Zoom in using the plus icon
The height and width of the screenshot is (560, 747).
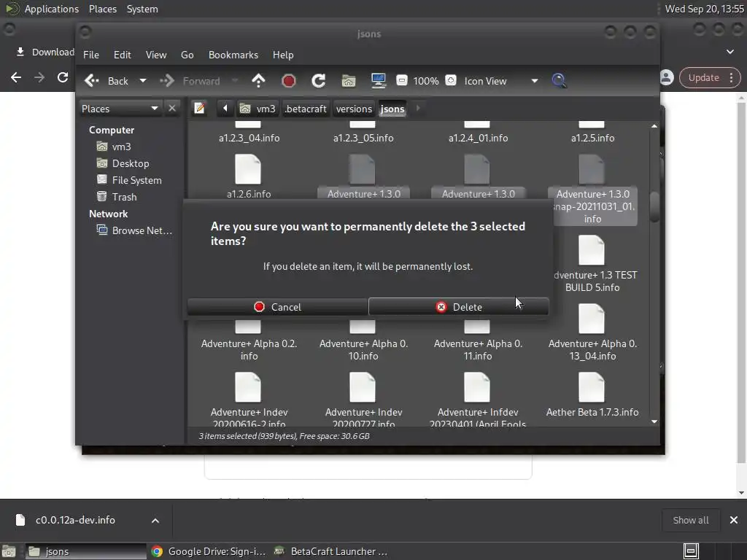pos(451,80)
